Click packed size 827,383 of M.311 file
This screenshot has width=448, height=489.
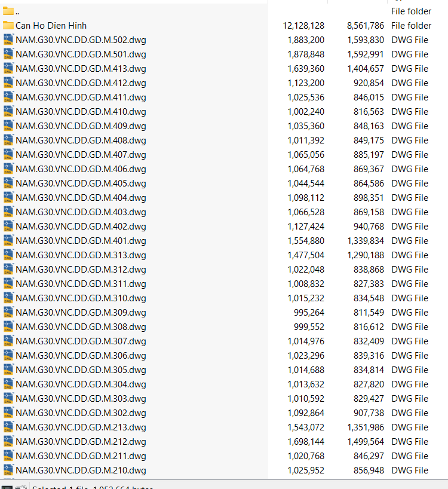coord(369,284)
